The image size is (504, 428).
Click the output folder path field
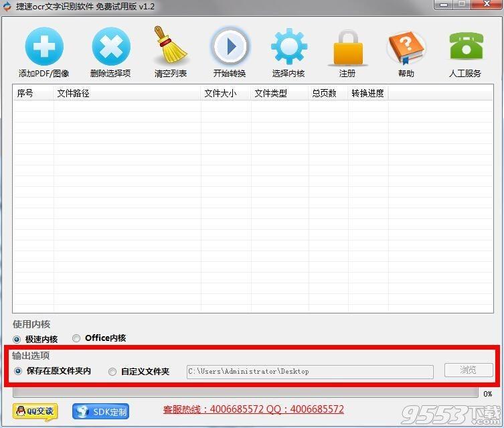[x=309, y=371]
